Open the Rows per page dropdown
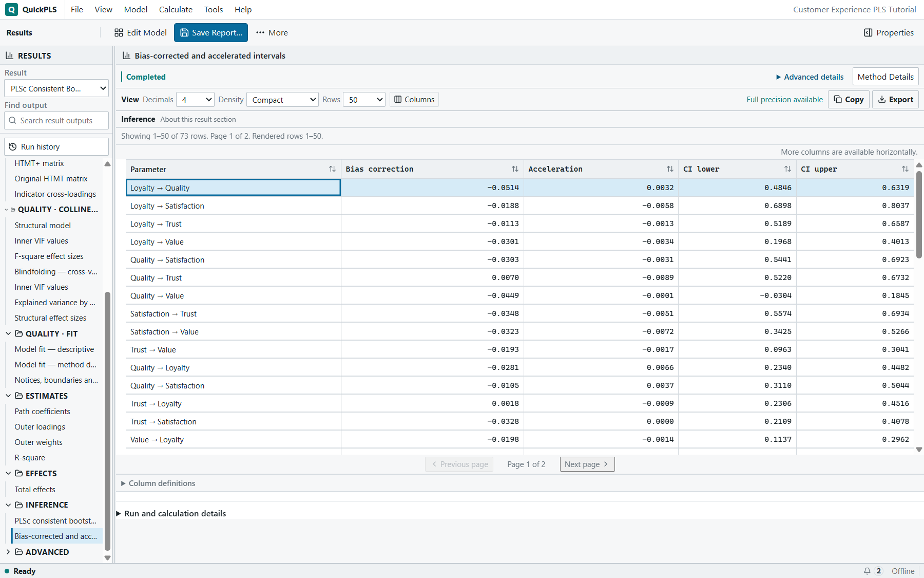The height and width of the screenshot is (578, 924). coord(364,100)
